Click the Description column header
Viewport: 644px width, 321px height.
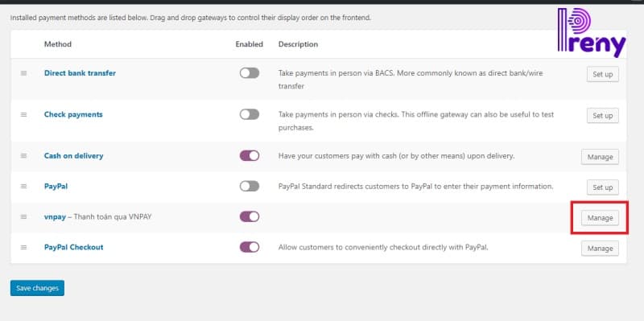(x=298, y=44)
